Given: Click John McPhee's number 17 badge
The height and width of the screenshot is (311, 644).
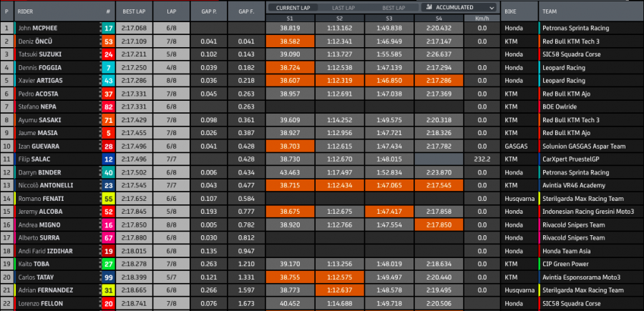Looking at the screenshot, I should 108,29.
